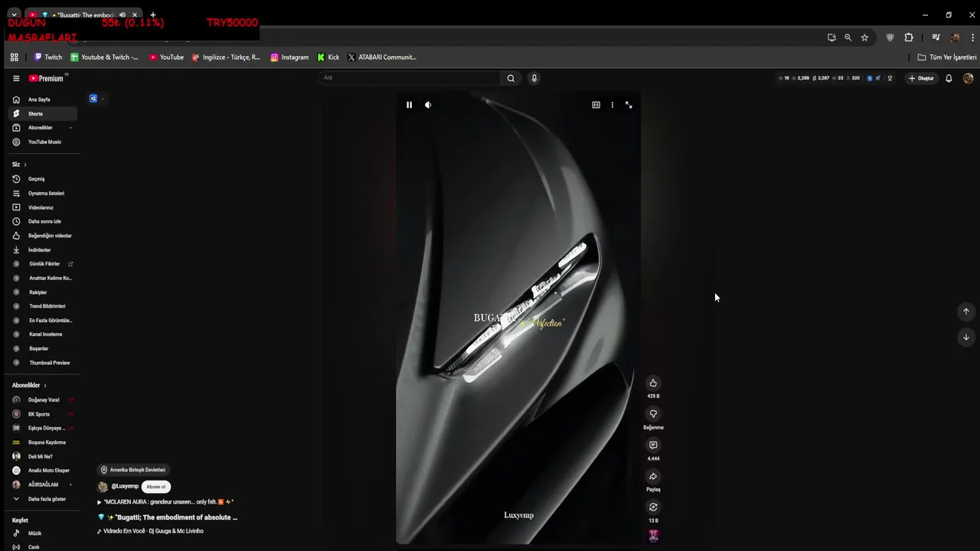Open Trend Bildirimleri
Image resolution: width=980 pixels, height=551 pixels.
tap(43, 306)
